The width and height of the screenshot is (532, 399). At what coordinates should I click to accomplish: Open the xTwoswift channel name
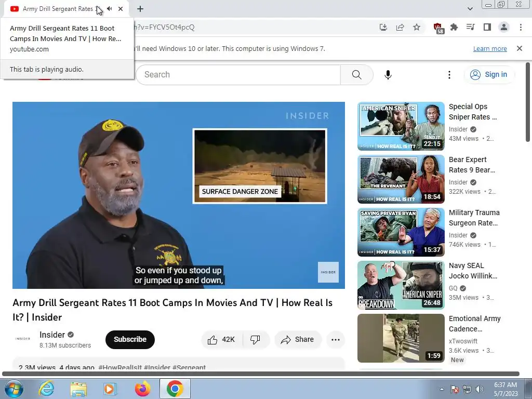(x=463, y=341)
